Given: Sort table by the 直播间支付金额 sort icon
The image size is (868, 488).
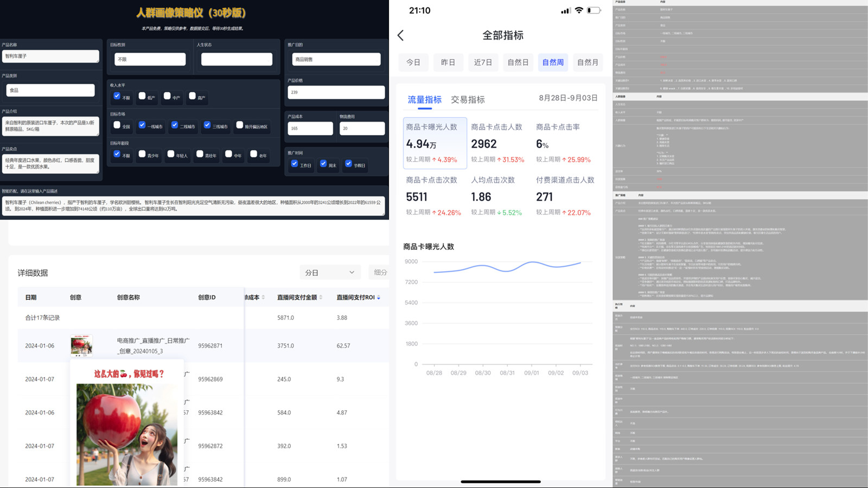Looking at the screenshot, I should (320, 297).
